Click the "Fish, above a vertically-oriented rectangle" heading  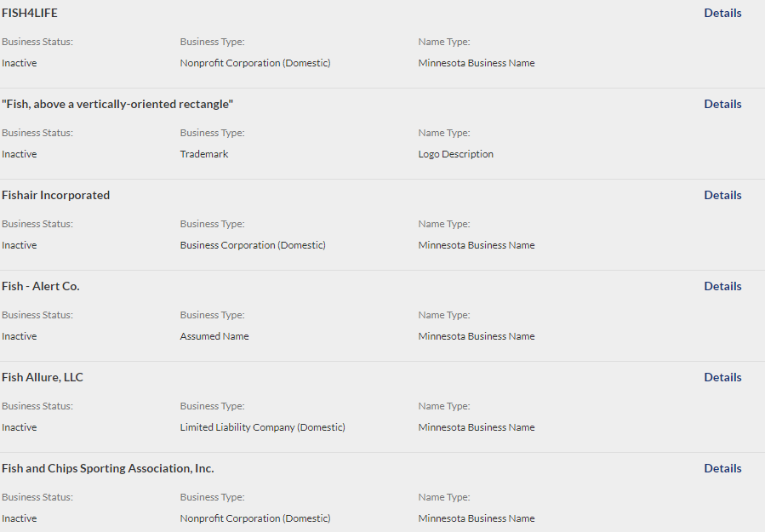tap(117, 104)
